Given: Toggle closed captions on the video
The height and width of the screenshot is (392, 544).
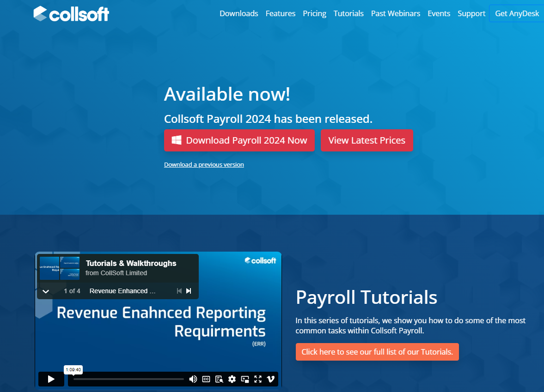Looking at the screenshot, I should coord(206,379).
